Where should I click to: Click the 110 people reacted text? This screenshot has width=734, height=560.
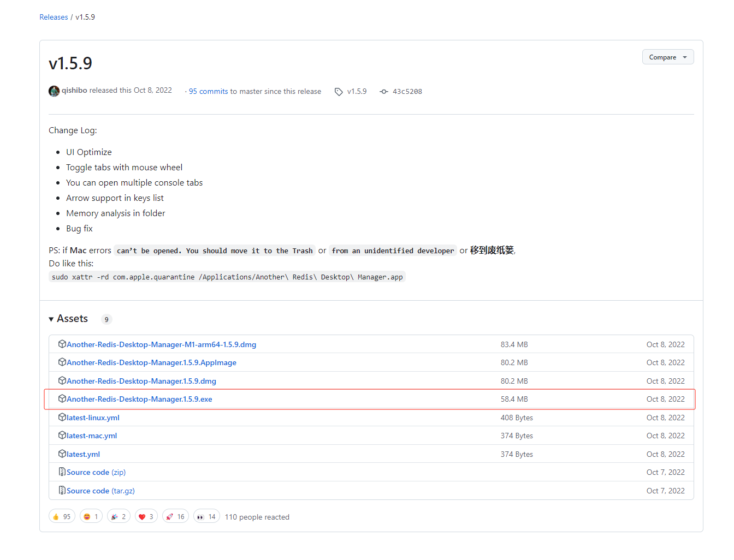(x=257, y=517)
